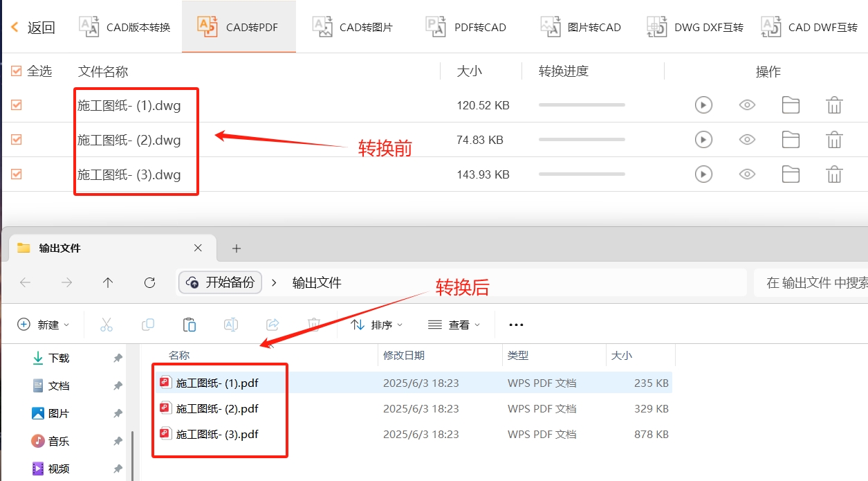Refresh the Explorer folder view
Screen dimensions: 868x481
click(149, 282)
